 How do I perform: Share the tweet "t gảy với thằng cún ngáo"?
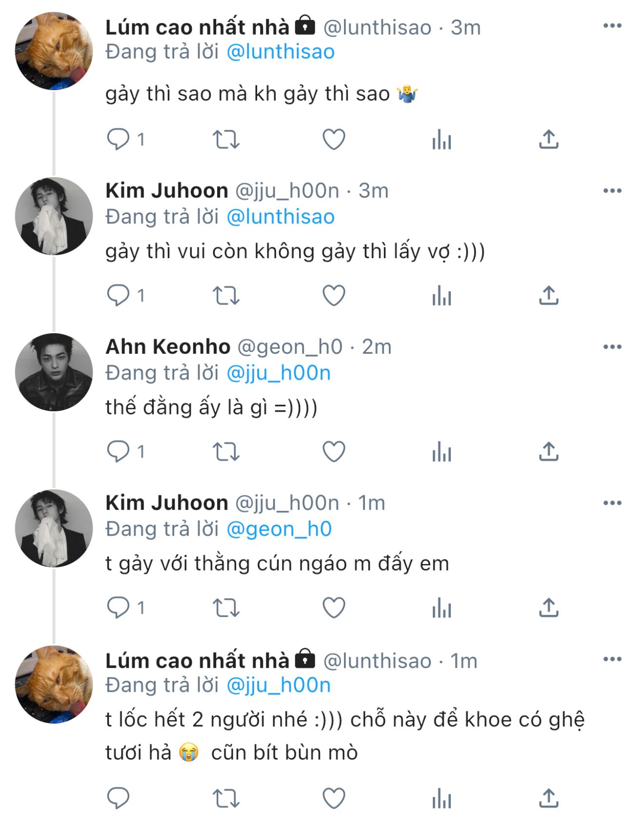click(x=548, y=607)
